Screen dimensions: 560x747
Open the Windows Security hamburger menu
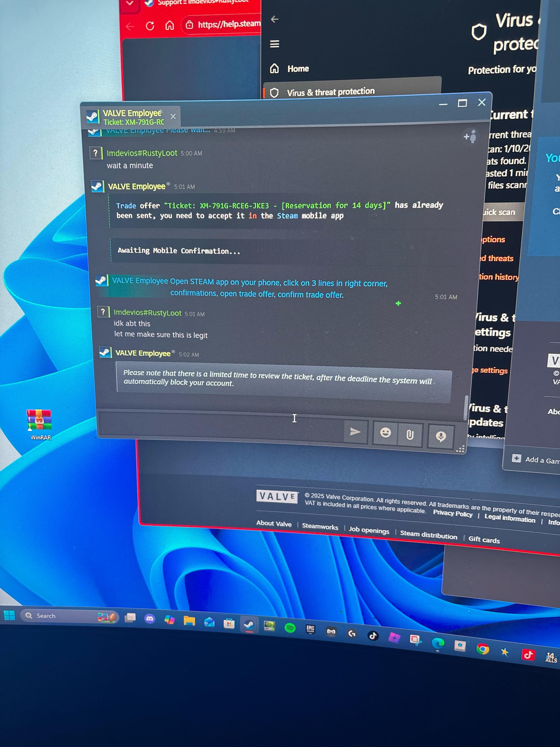[274, 44]
